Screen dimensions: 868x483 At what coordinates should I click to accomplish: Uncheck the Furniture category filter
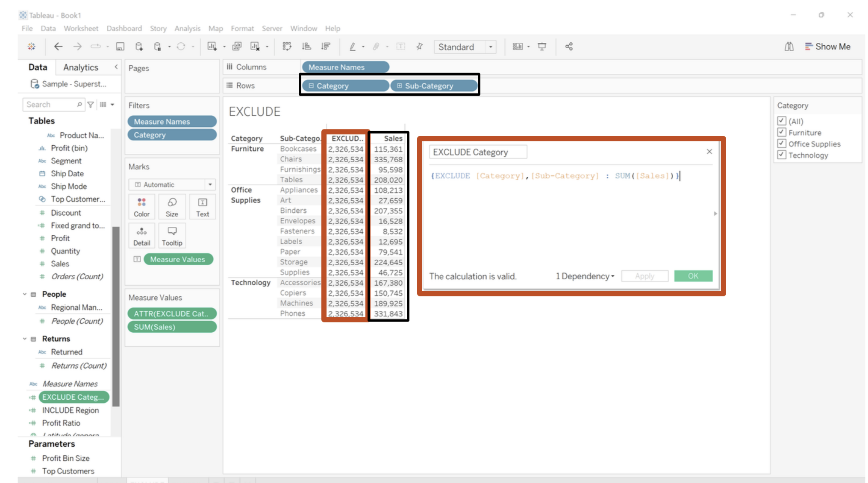tap(782, 132)
